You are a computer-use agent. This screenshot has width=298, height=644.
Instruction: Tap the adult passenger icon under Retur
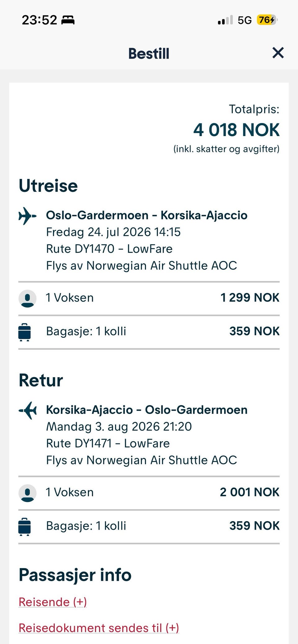pyautogui.click(x=28, y=493)
